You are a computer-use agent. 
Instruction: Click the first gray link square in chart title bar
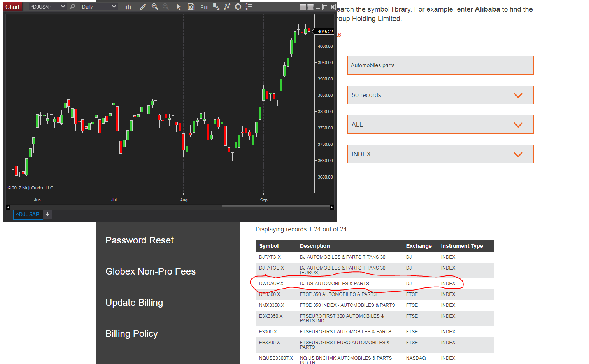303,7
